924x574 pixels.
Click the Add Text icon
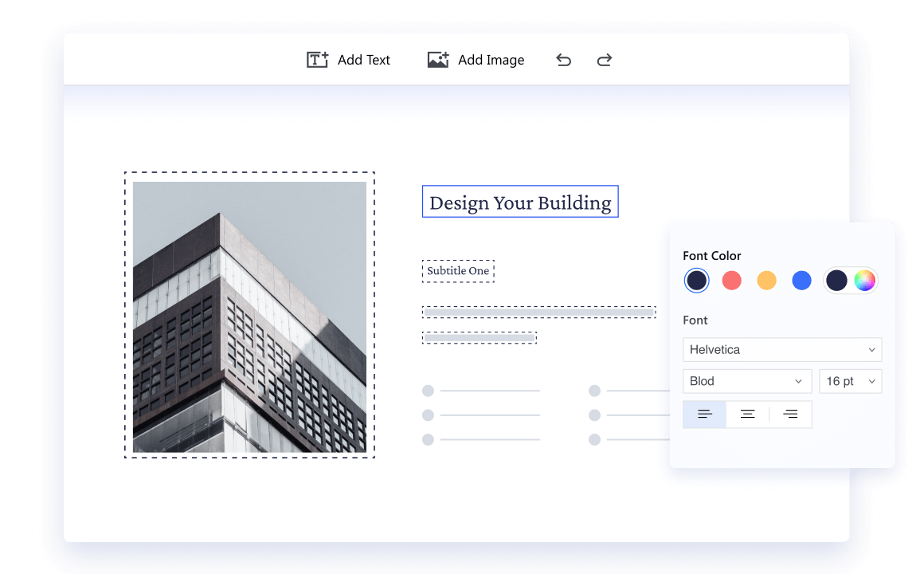coord(317,60)
